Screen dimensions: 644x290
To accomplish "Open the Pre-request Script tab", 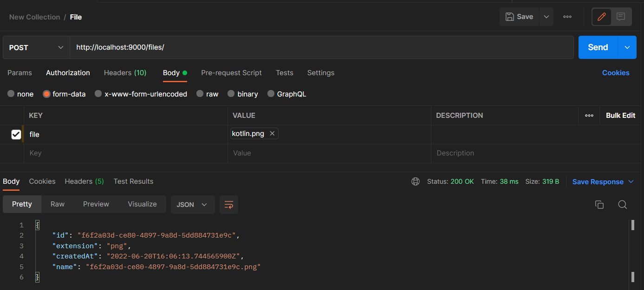I will pyautogui.click(x=231, y=73).
